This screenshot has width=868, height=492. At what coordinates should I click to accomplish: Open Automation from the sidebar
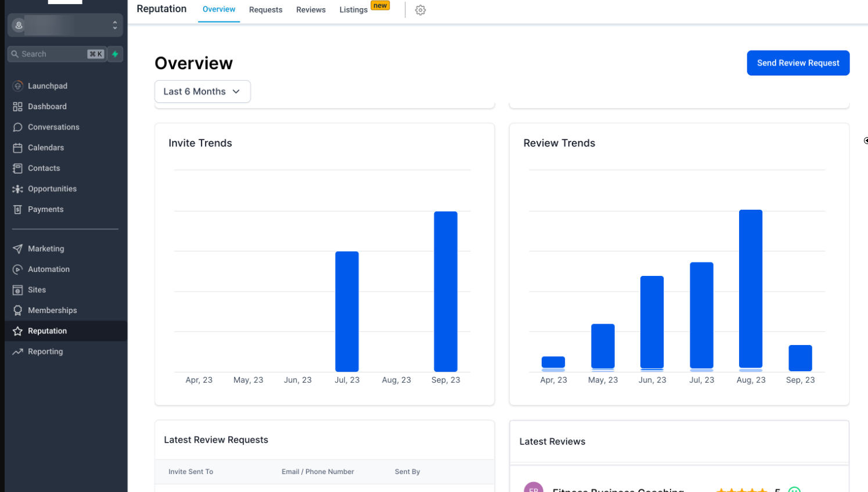(18, 269)
